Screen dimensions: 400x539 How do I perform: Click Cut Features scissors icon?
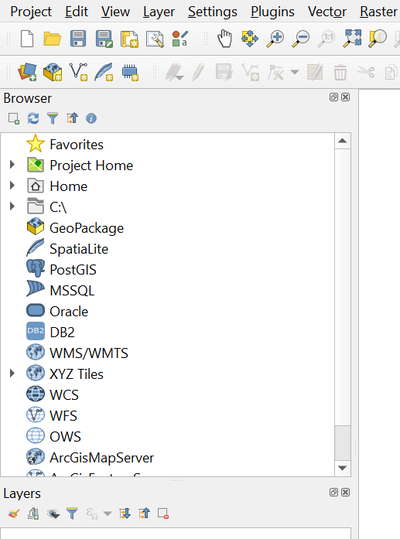coord(366,72)
